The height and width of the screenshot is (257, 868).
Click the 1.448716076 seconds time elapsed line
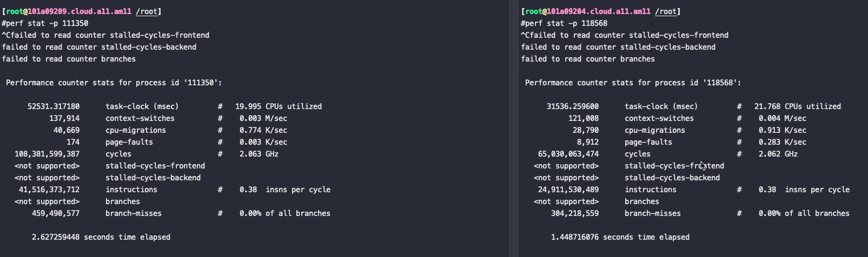click(620, 237)
